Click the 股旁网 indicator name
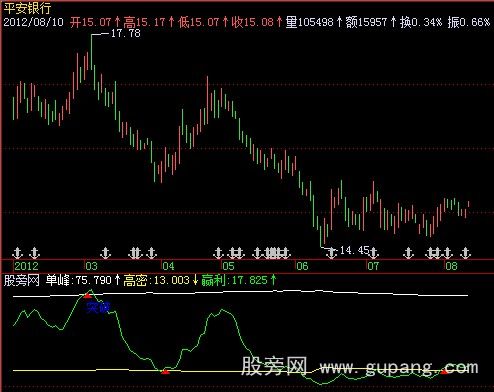This screenshot has width=494, height=392. [22, 280]
